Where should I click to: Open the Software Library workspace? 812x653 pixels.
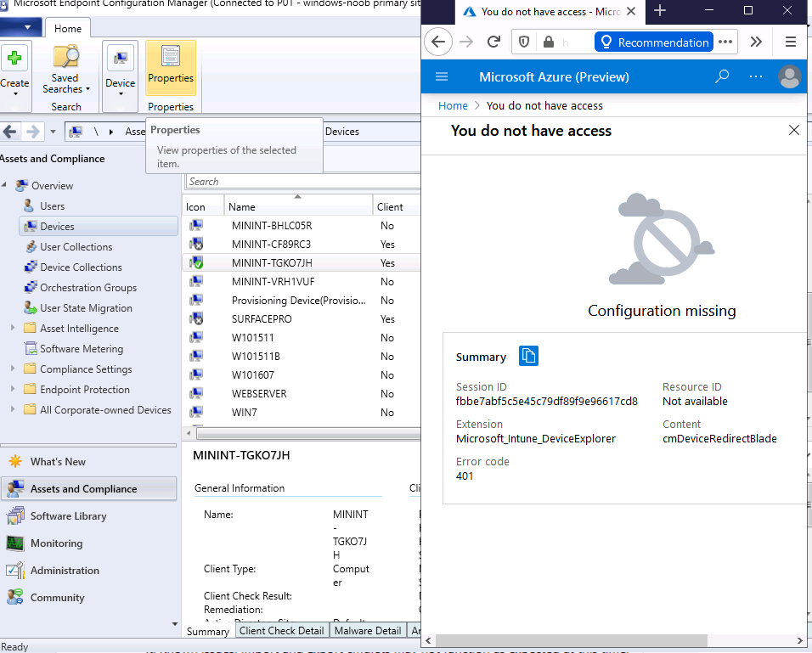pos(68,515)
